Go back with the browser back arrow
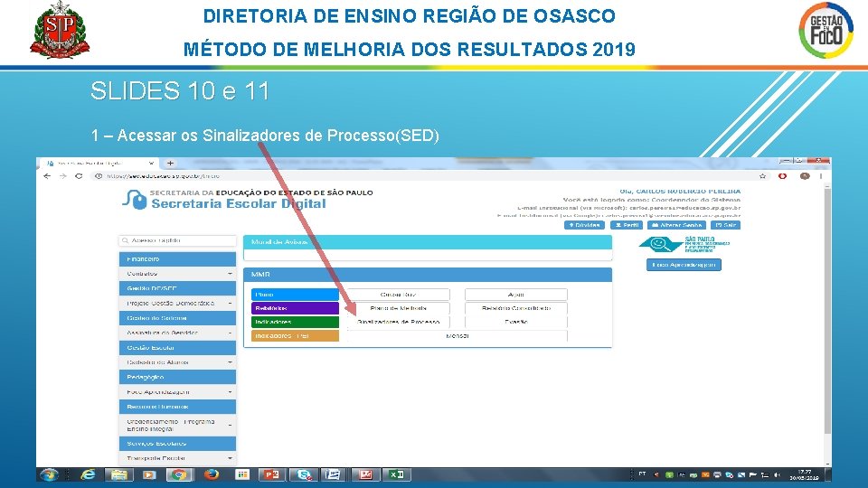868x488 pixels. [47, 176]
